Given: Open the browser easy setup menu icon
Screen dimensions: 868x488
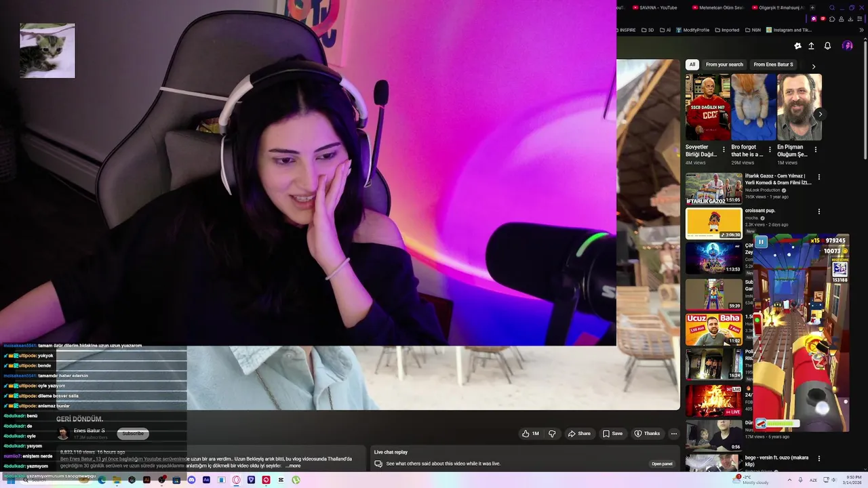Looking at the screenshot, I should [859, 19].
